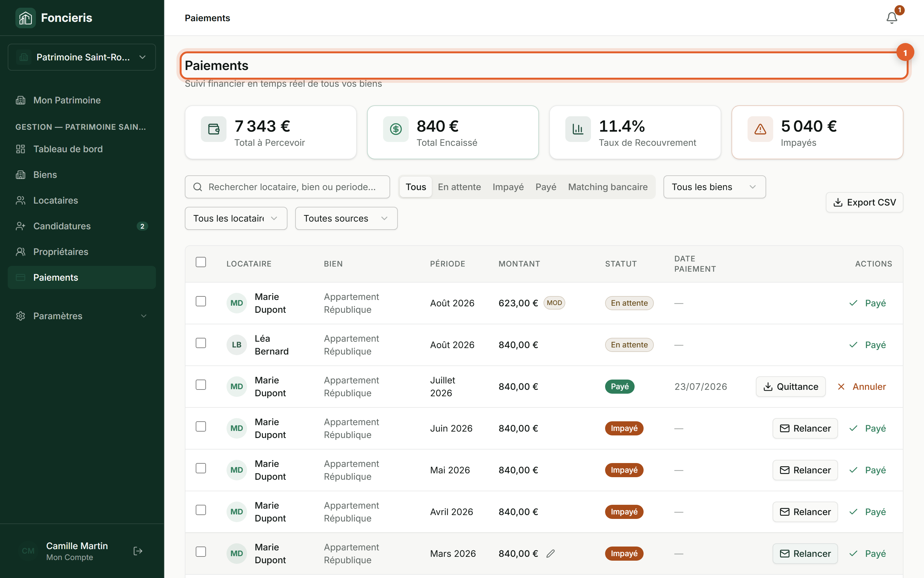Click Quittance button for Juillet 2026
924x578 pixels.
coord(791,387)
